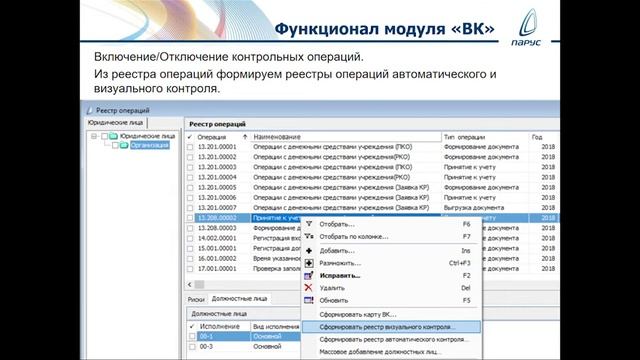Select row 13.201.00006 in operations table
Screen dimensions: 640x360
point(372,198)
